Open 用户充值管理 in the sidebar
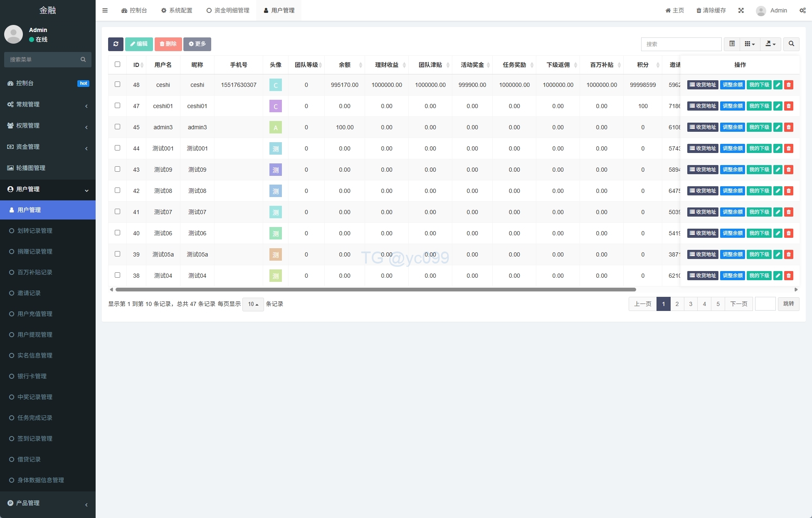The height and width of the screenshot is (518, 812). pos(35,314)
